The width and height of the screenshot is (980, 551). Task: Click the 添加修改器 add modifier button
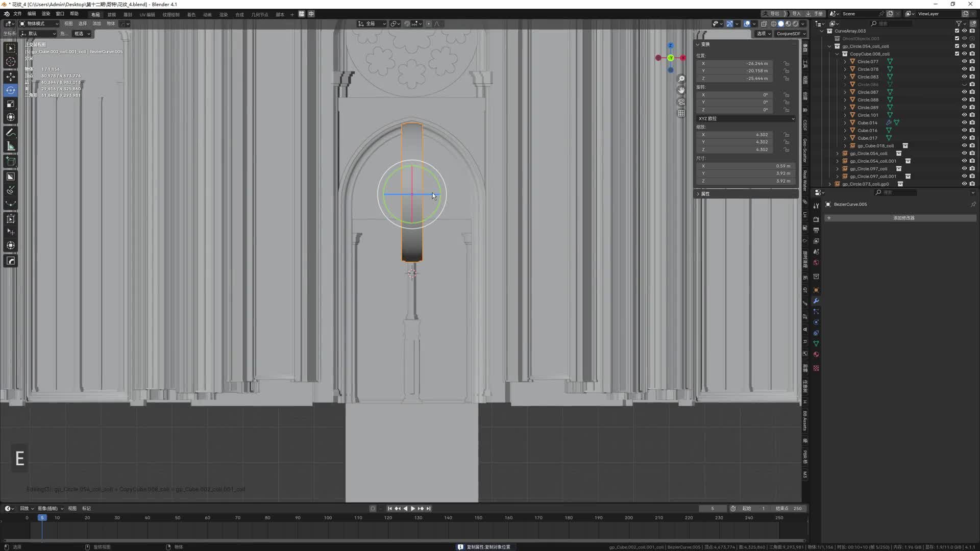[903, 218]
